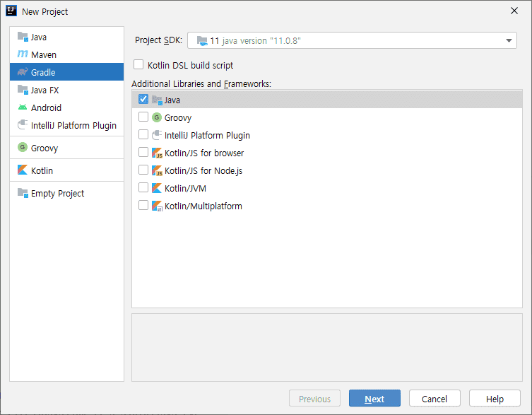Click the Maven icon in sidebar
Screen dimensions: 532x415
point(23,54)
